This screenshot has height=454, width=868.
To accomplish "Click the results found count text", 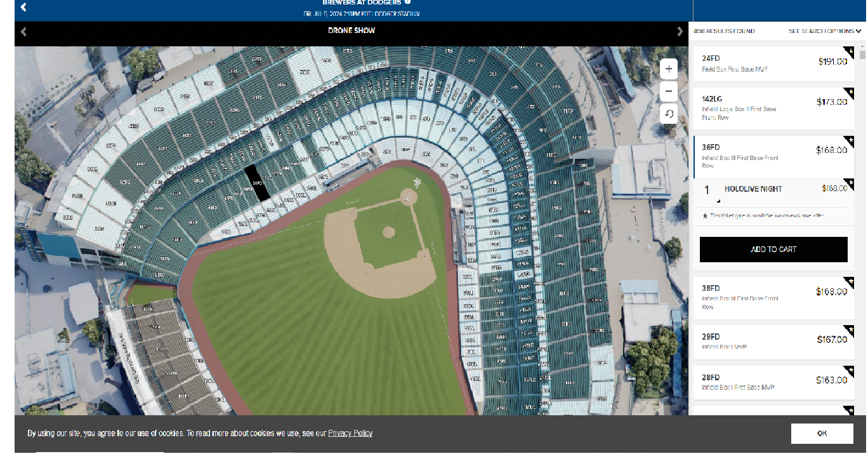I will (724, 31).
